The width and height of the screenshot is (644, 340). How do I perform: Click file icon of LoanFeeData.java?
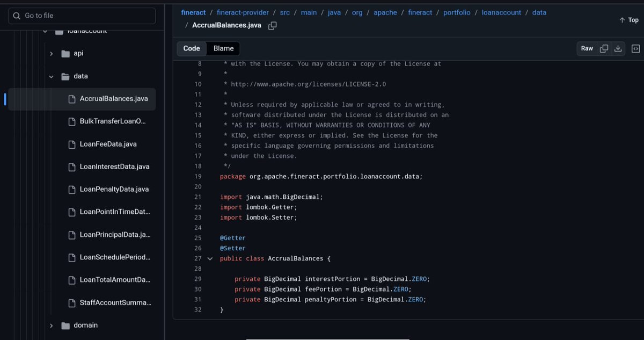pyautogui.click(x=72, y=144)
